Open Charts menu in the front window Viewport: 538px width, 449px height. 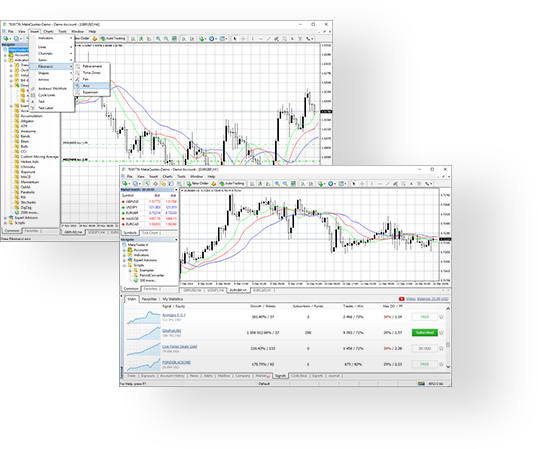click(x=167, y=176)
